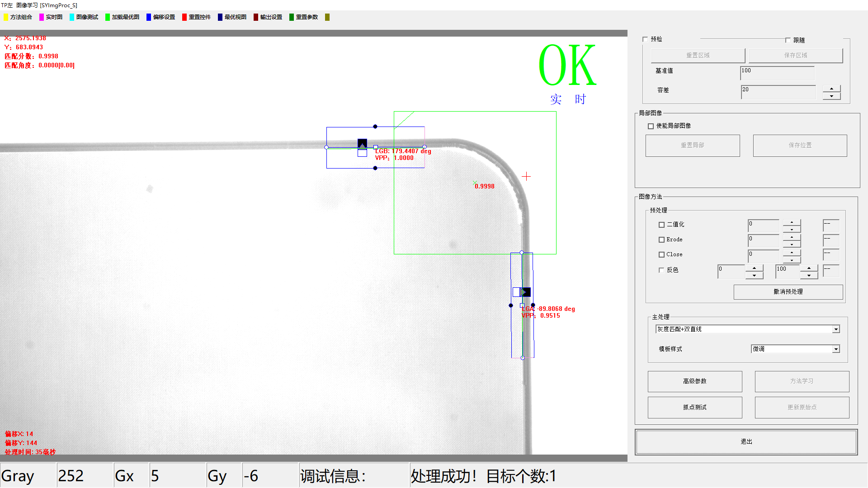The height and width of the screenshot is (488, 868).
Task: Click the 基准值 input field
Action: click(x=777, y=73)
